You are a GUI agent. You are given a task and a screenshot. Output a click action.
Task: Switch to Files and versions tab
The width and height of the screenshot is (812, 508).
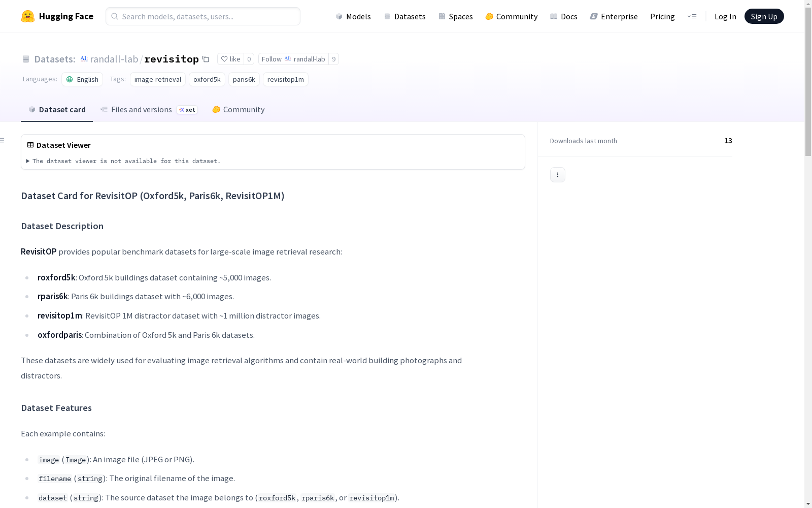click(149, 110)
